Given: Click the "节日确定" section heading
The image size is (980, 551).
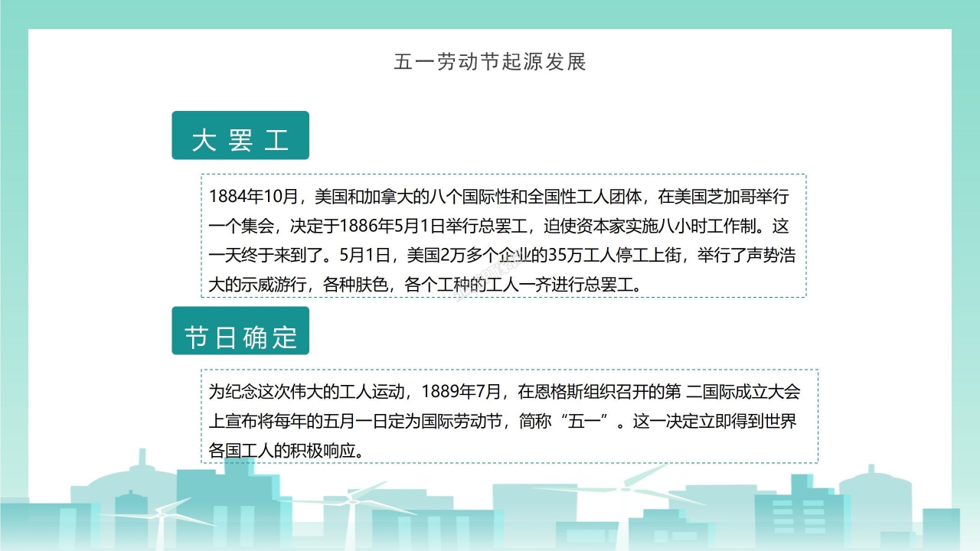Looking at the screenshot, I should [x=240, y=331].
